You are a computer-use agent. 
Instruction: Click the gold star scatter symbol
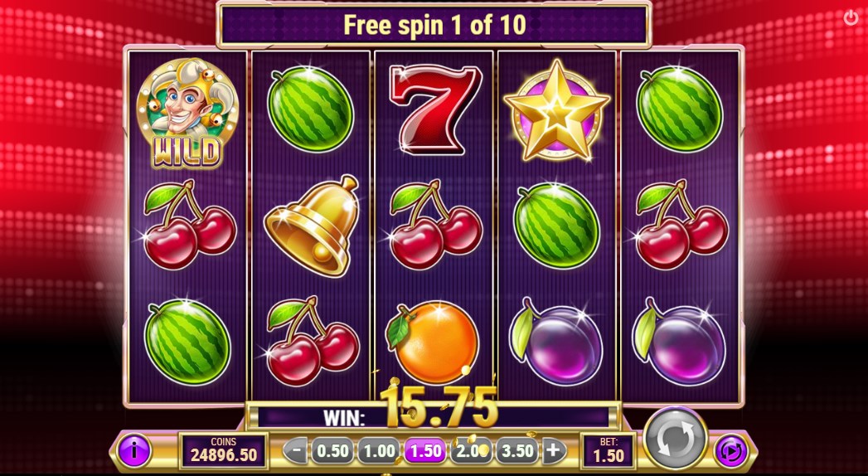[x=557, y=110]
